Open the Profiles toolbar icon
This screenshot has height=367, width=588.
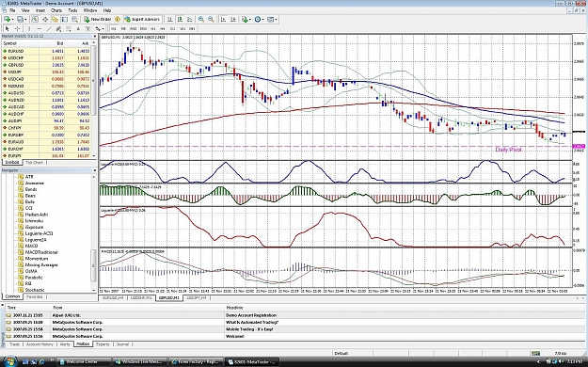[x=21, y=19]
